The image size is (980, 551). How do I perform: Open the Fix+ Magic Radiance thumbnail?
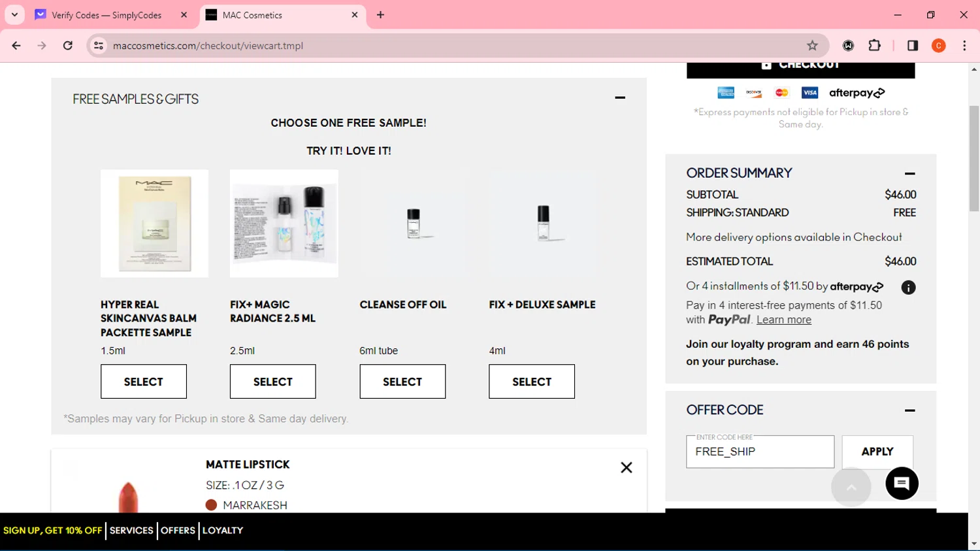coord(284,224)
